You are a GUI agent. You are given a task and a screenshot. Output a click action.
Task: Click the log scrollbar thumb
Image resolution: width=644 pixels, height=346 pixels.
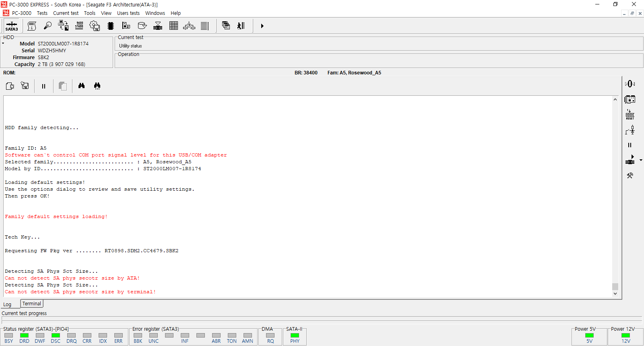pos(615,286)
